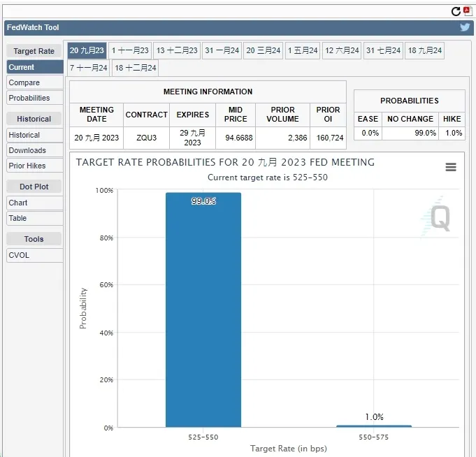Select the 20 九月23 meeting tab

point(87,50)
